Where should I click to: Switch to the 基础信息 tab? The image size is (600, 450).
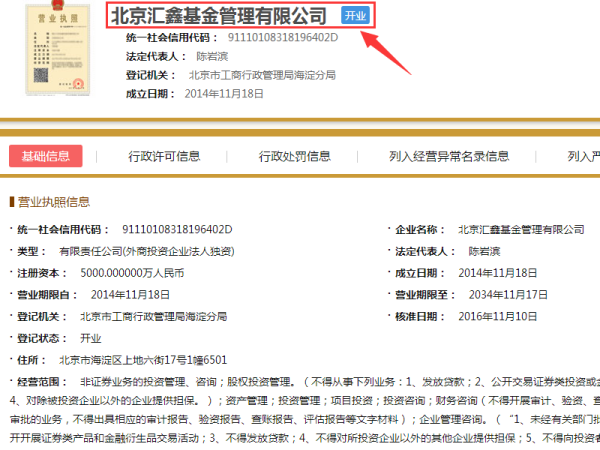pyautogui.click(x=46, y=156)
